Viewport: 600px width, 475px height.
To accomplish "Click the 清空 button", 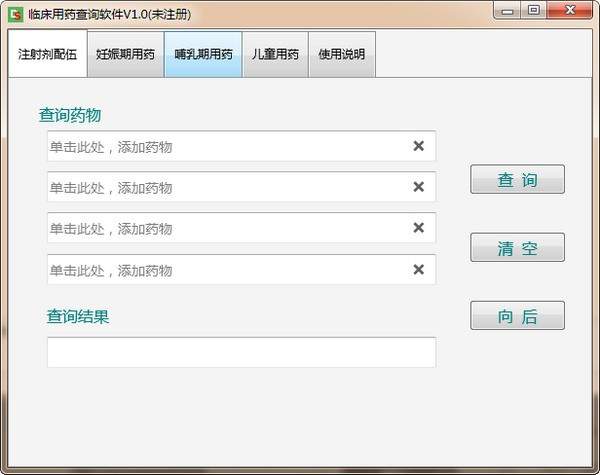I will (x=517, y=248).
